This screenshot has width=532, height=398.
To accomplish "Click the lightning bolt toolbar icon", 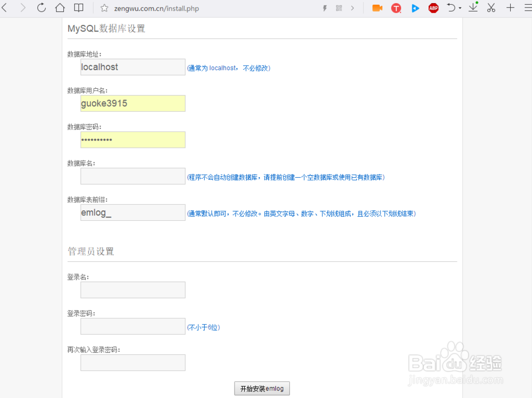I will click(325, 8).
